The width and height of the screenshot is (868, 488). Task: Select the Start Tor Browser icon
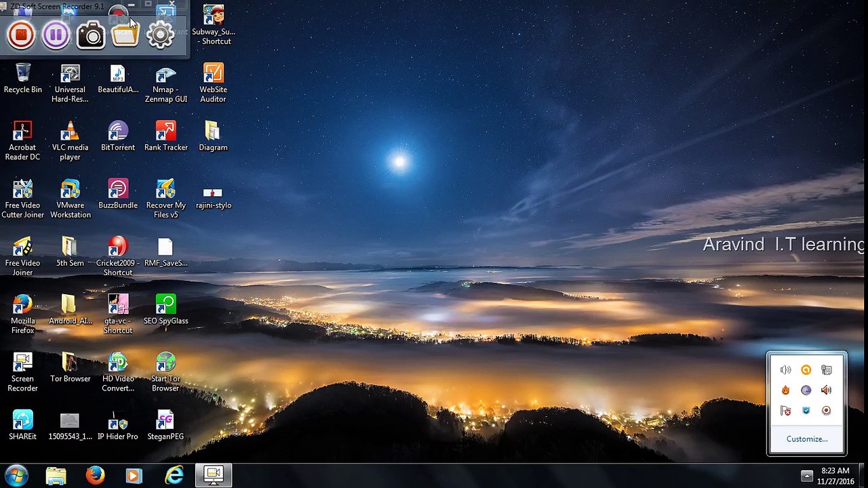(x=165, y=373)
